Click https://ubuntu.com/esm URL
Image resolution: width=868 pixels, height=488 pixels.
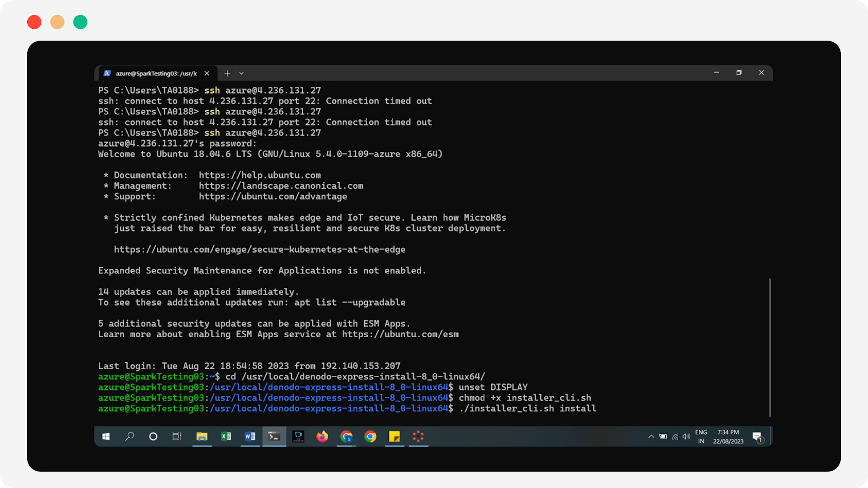[x=400, y=334]
